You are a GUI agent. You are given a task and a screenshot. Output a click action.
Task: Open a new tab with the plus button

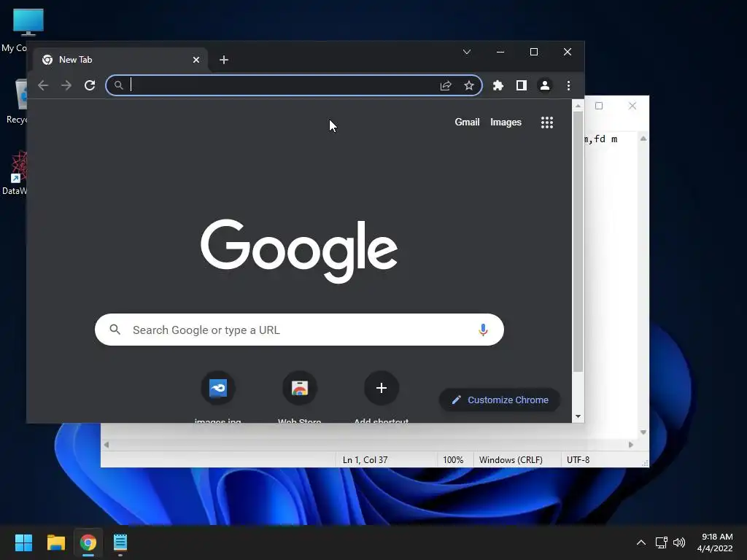(x=224, y=60)
